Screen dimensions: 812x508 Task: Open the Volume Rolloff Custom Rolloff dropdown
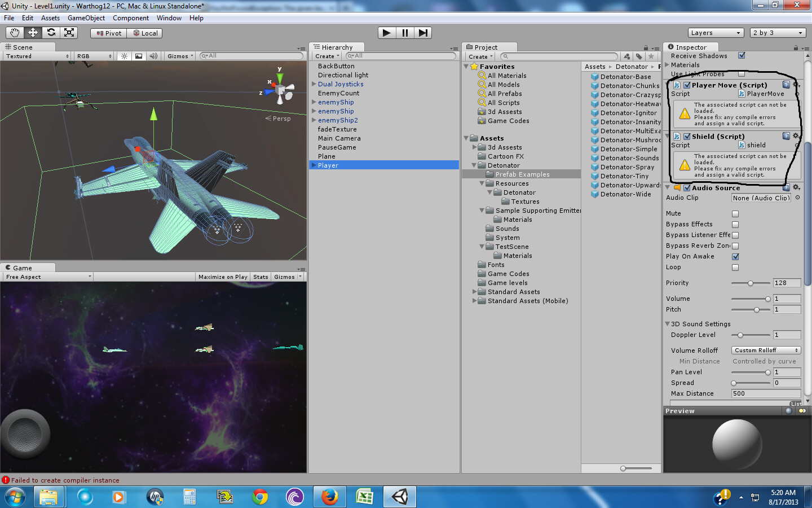[x=765, y=350]
